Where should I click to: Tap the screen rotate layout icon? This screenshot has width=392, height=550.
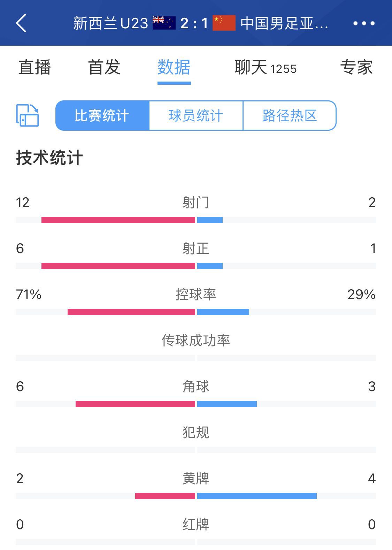click(28, 115)
